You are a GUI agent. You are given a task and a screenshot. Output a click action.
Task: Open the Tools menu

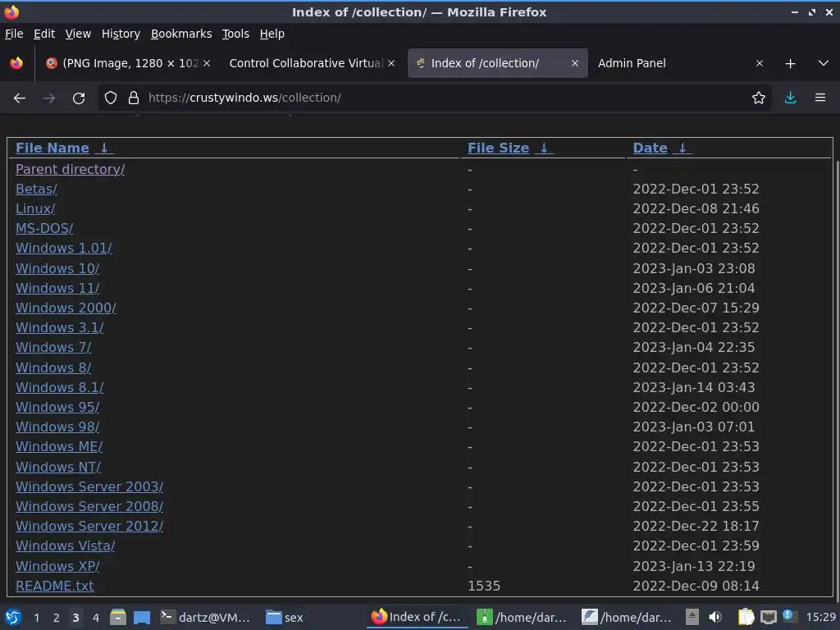pyautogui.click(x=235, y=34)
